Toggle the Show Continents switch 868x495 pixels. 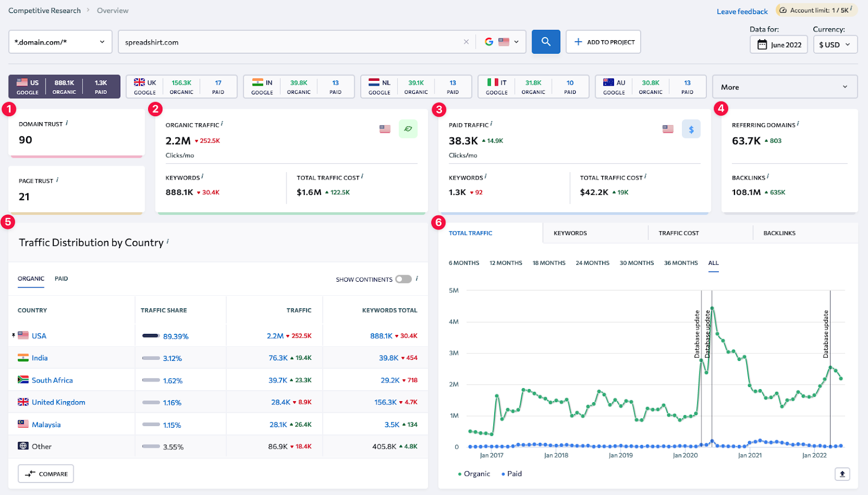click(403, 279)
